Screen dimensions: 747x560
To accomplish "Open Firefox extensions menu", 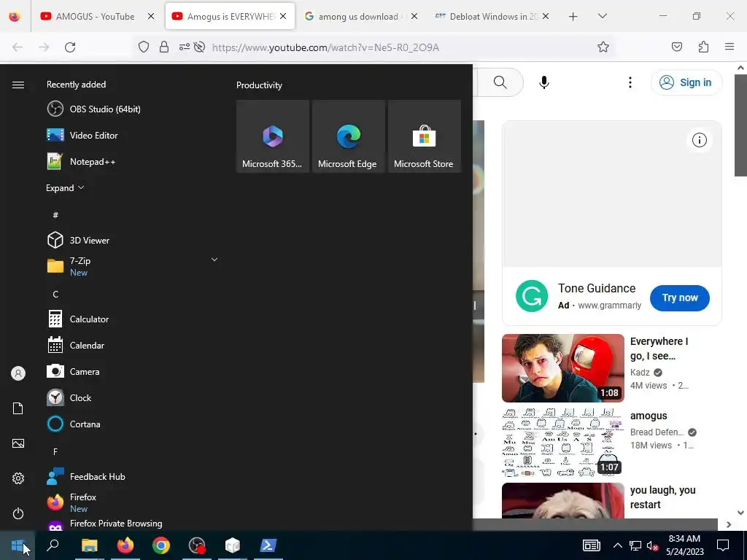I will pos(703,47).
